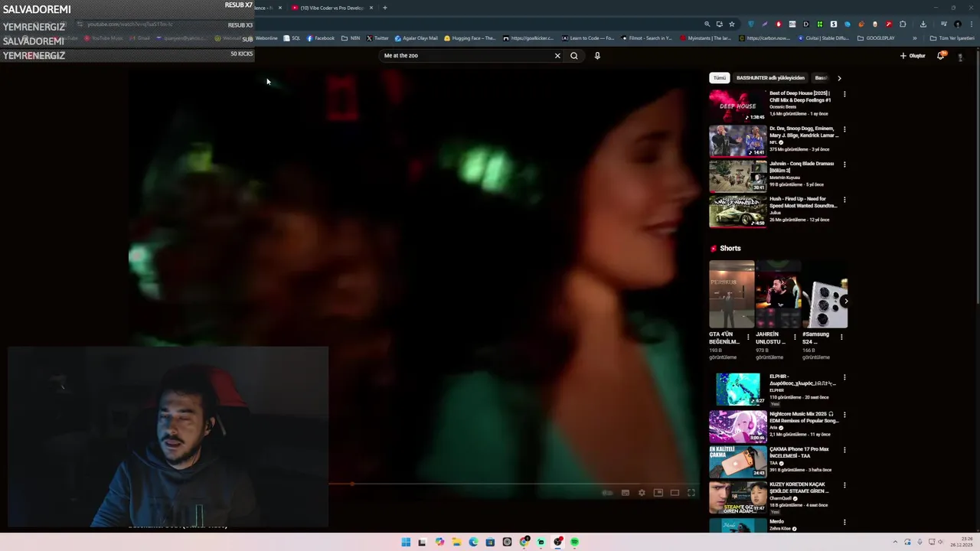Click the video progress bar scrubber
Image resolution: width=980 pixels, height=551 pixels.
pyautogui.click(x=352, y=484)
